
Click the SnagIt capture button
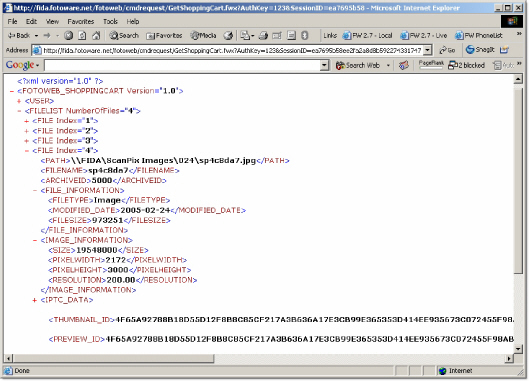(x=480, y=50)
